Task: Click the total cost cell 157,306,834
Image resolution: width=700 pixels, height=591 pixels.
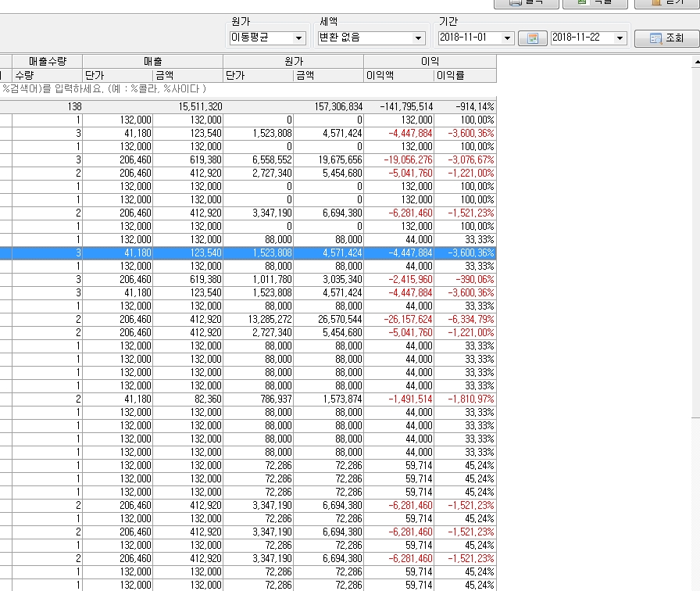Action: pos(328,107)
